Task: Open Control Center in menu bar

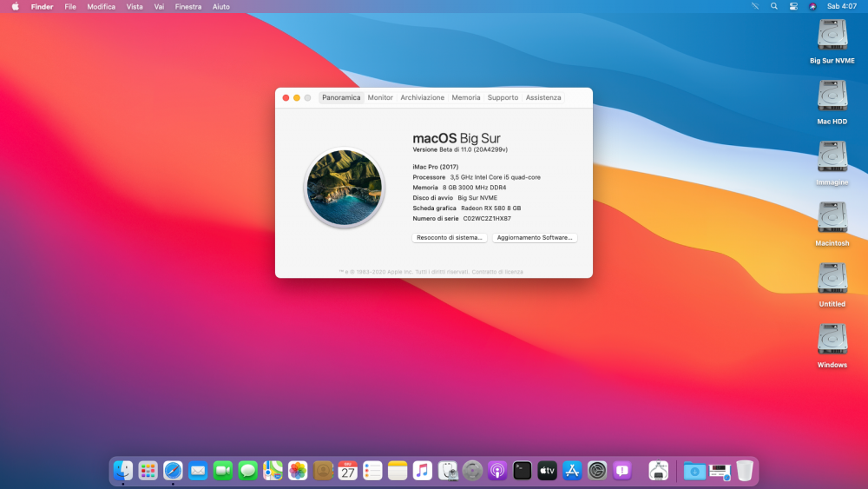Action: pos(793,7)
